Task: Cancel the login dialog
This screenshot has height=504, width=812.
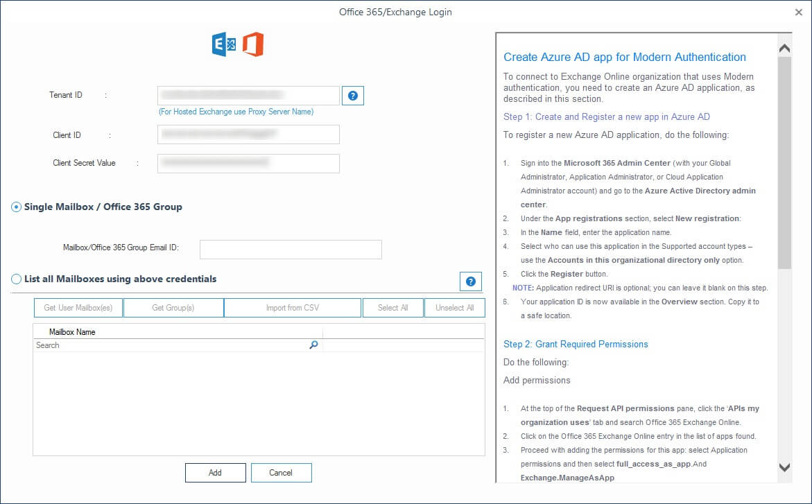Action: (x=282, y=473)
